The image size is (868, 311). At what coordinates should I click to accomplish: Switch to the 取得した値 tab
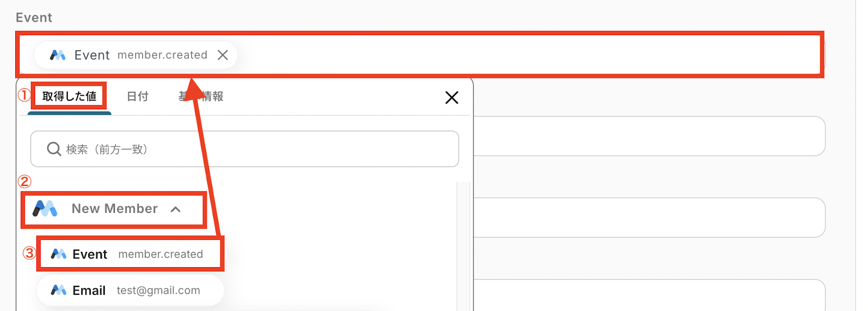click(69, 96)
